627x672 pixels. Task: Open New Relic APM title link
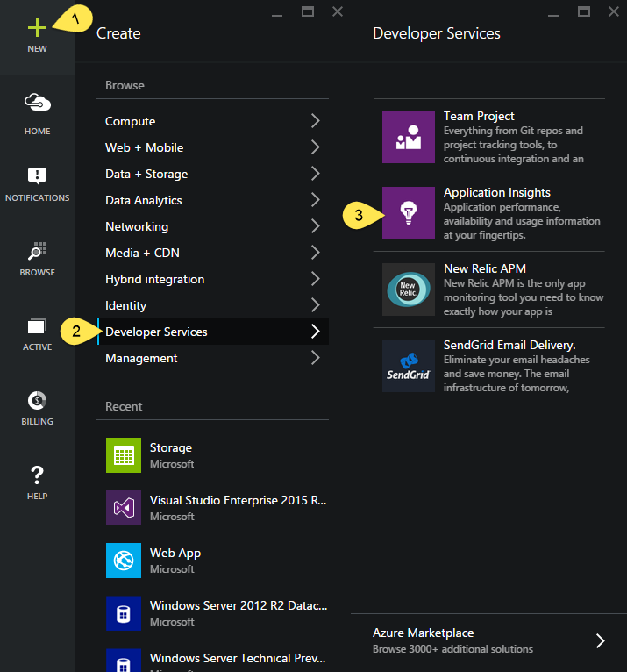click(x=485, y=268)
